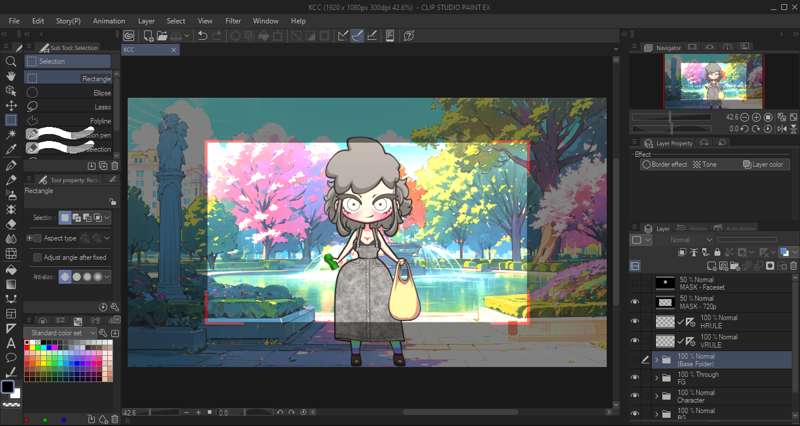Open the Standard color set dropdown
800x426 pixels.
[x=61, y=333]
